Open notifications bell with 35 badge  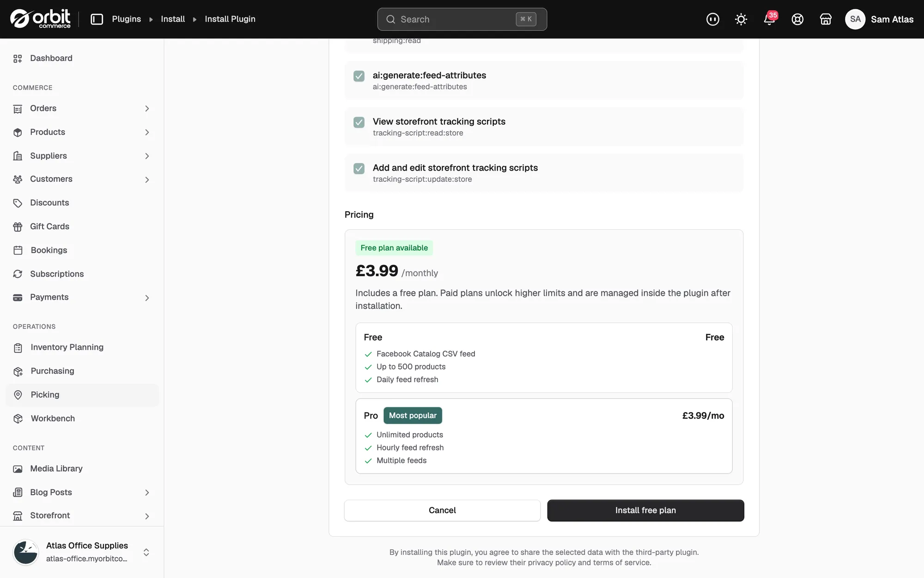[x=769, y=19]
